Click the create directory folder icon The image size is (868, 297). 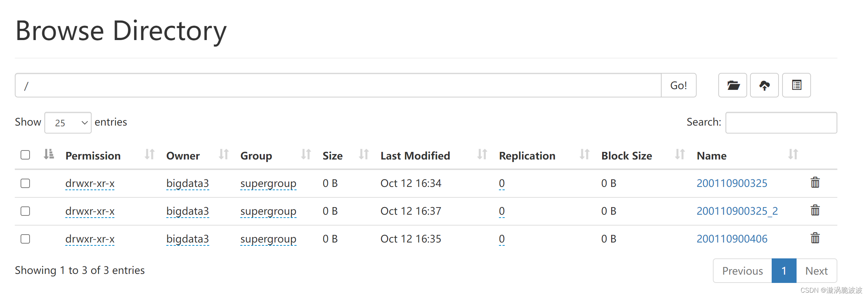pyautogui.click(x=732, y=85)
